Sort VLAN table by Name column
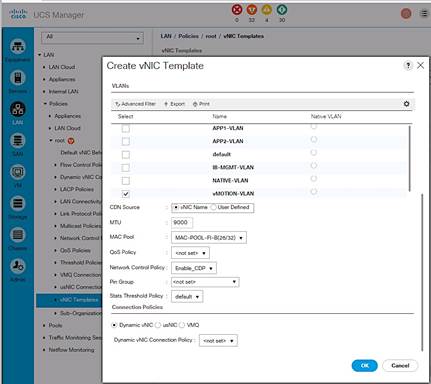 [x=220, y=116]
